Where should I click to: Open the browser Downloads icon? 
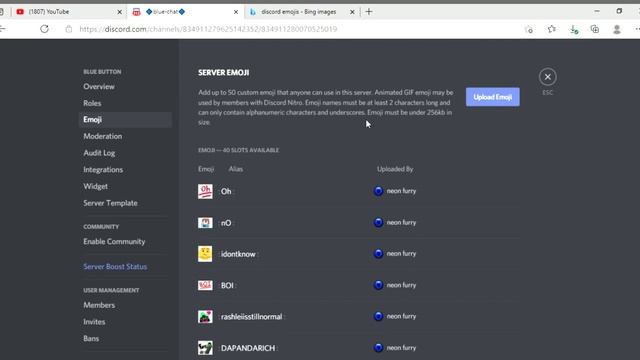click(574, 29)
